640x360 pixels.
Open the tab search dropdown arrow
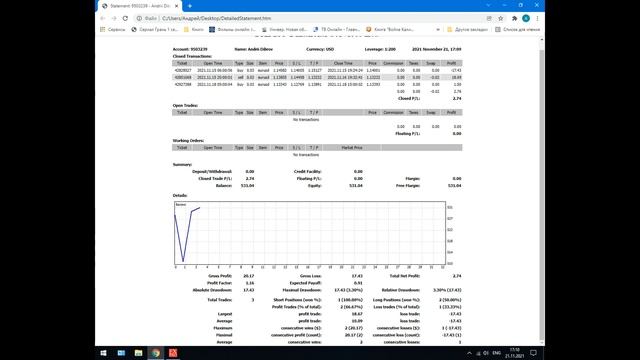(x=488, y=5)
